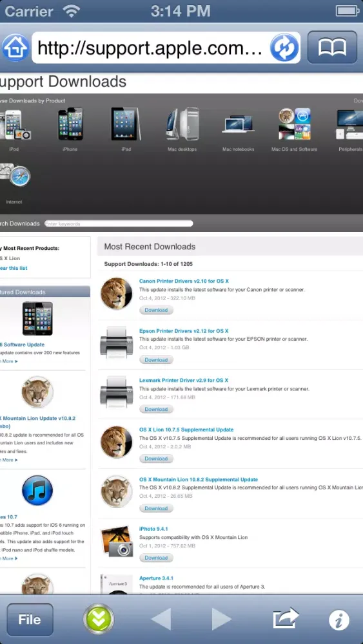Image resolution: width=363 pixels, height=644 pixels.
Task: Click the lion icon beside OS X Lion 10.7.5
Action: pyautogui.click(x=117, y=442)
